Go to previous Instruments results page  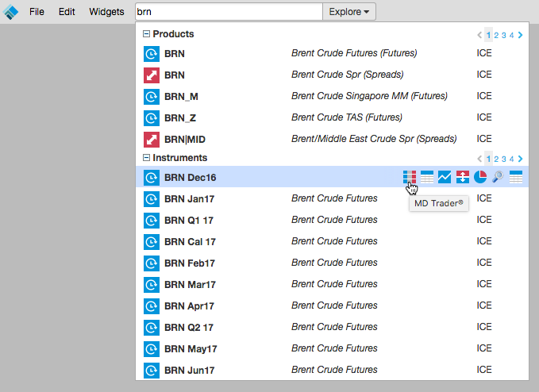(479, 159)
